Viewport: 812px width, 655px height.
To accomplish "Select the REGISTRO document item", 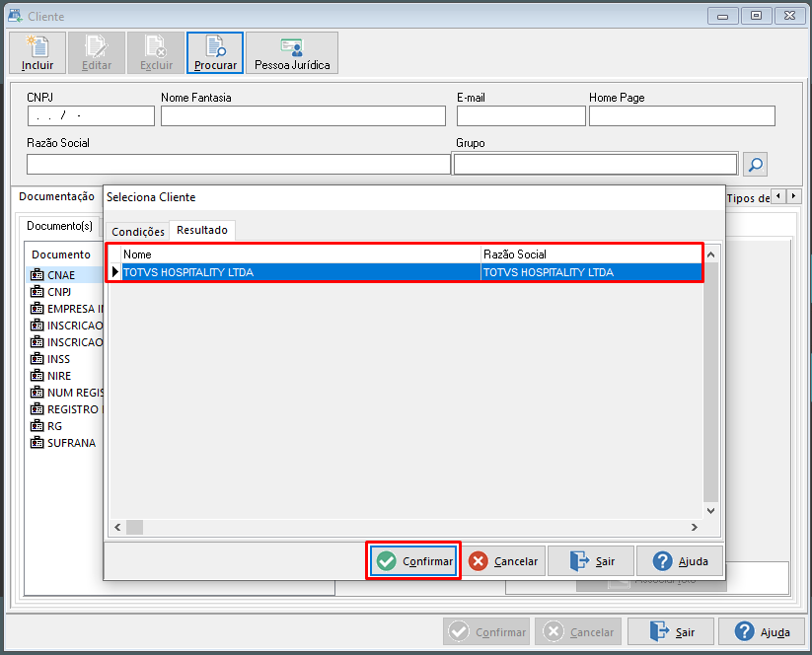I will point(67,409).
